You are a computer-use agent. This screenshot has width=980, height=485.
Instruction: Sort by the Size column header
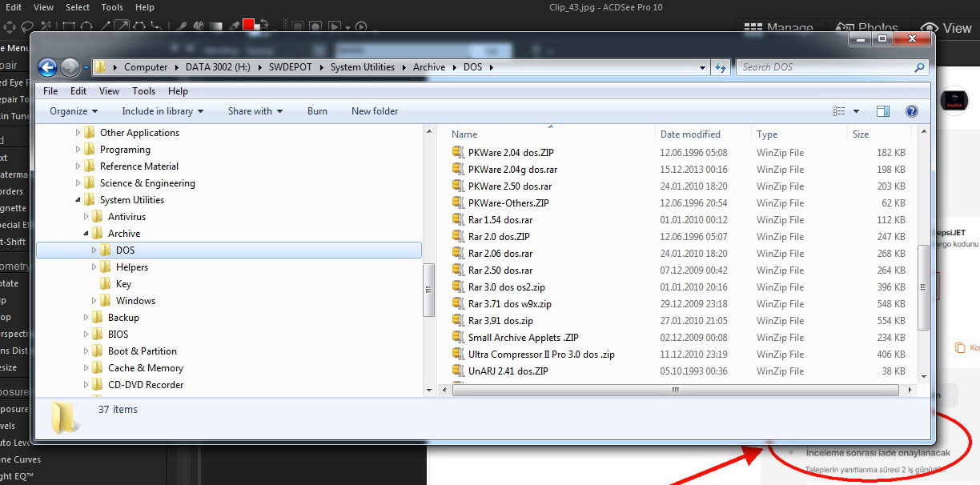coord(861,134)
